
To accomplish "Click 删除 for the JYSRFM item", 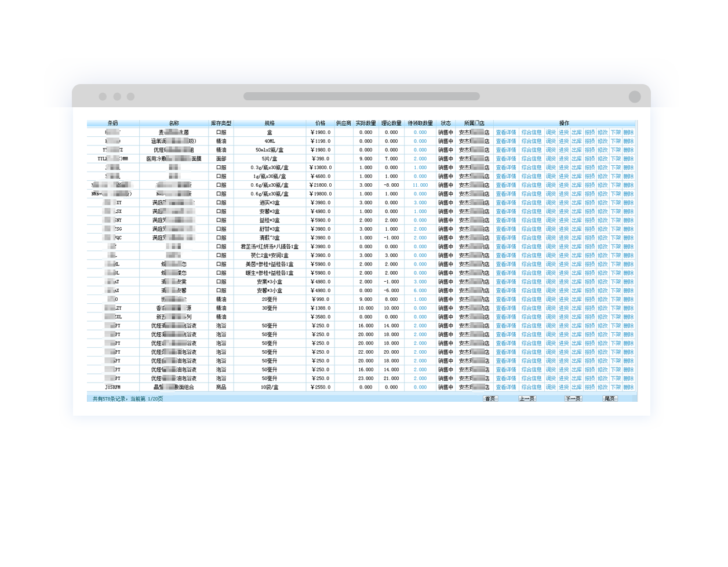I will click(x=628, y=387).
